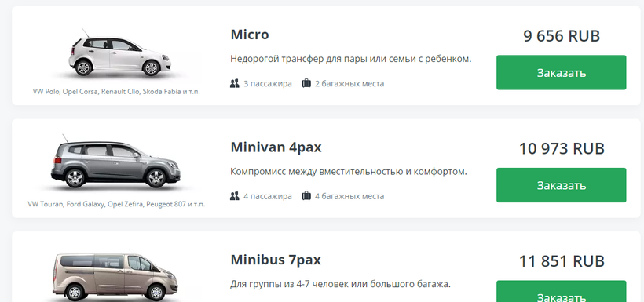The height and width of the screenshot is (302, 644).
Task: Click the '3 пассажира' label
Action: pyautogui.click(x=268, y=84)
